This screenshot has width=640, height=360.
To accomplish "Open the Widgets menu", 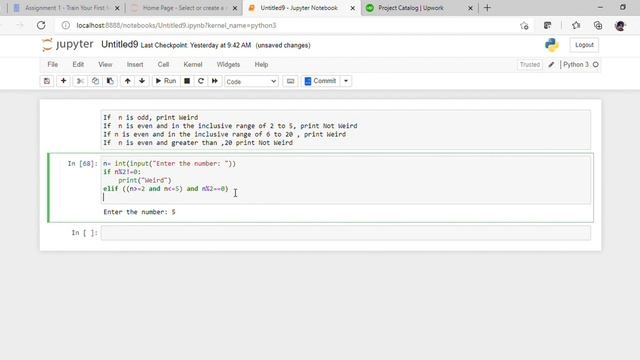I will 228,64.
